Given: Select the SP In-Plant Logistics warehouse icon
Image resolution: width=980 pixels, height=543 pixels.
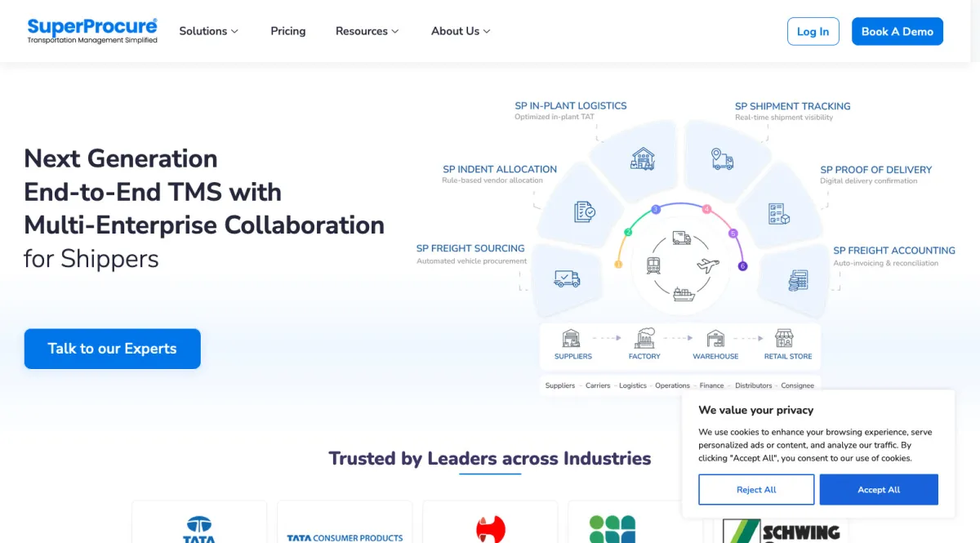Looking at the screenshot, I should (643, 158).
